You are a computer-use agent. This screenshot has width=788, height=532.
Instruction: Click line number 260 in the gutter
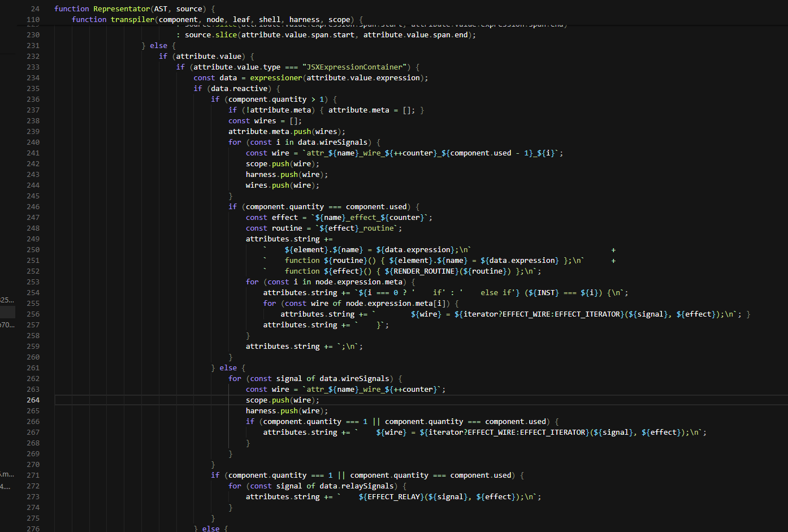(x=33, y=357)
